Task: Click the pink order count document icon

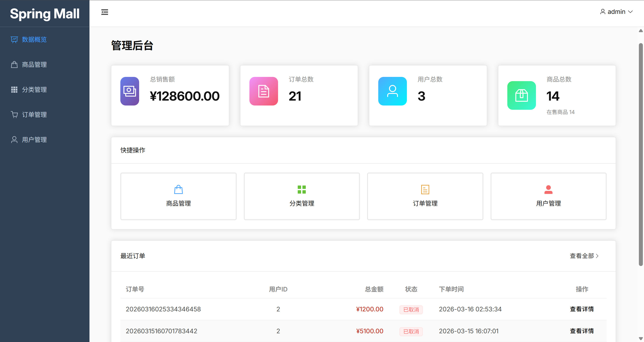Action: (264, 91)
